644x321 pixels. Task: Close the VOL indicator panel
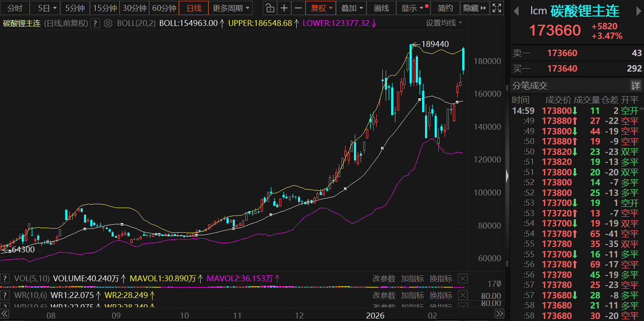[463, 279]
